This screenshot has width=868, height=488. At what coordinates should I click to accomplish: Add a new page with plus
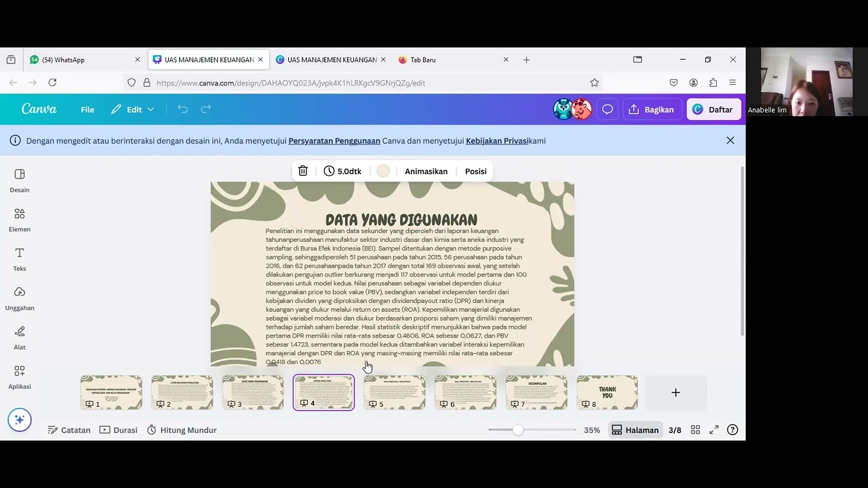pyautogui.click(x=675, y=392)
